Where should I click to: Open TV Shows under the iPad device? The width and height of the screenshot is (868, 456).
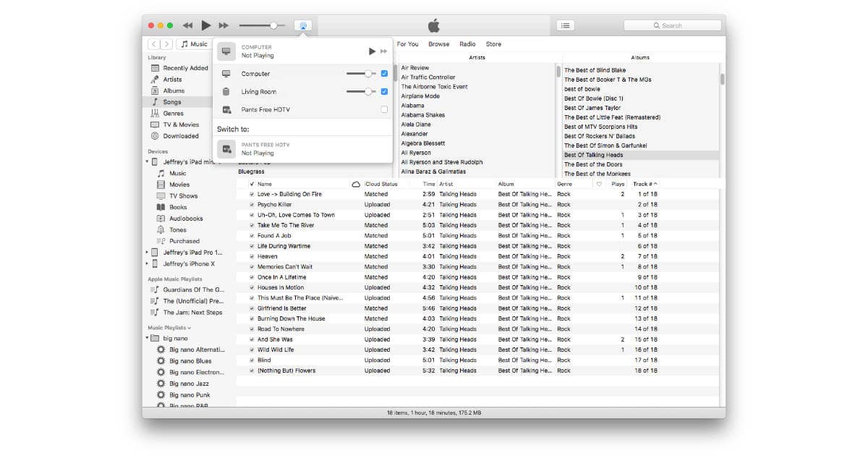click(x=183, y=196)
